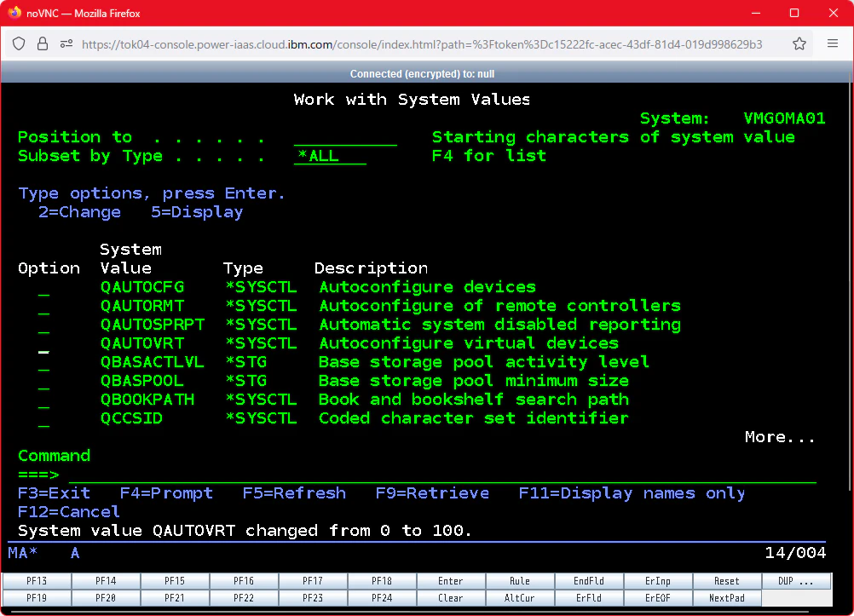The width and height of the screenshot is (854, 616).
Task: Close the Firefox window
Action: [x=834, y=13]
